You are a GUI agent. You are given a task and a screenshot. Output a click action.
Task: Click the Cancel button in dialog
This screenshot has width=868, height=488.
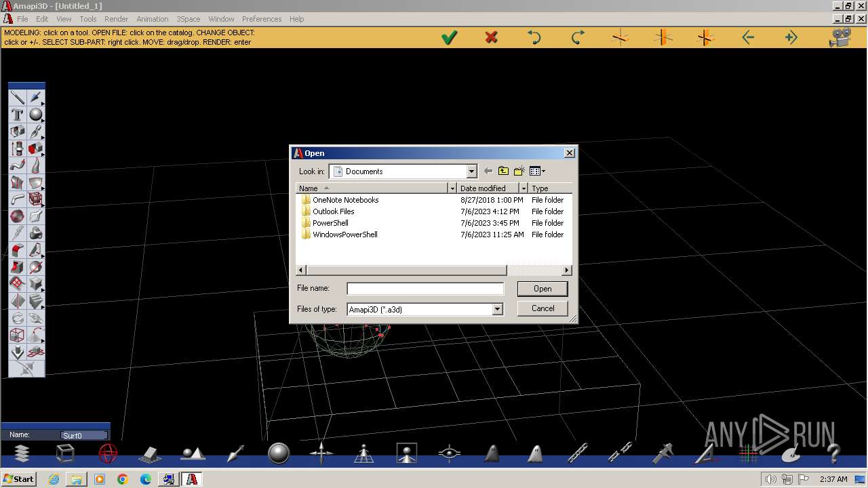point(542,308)
